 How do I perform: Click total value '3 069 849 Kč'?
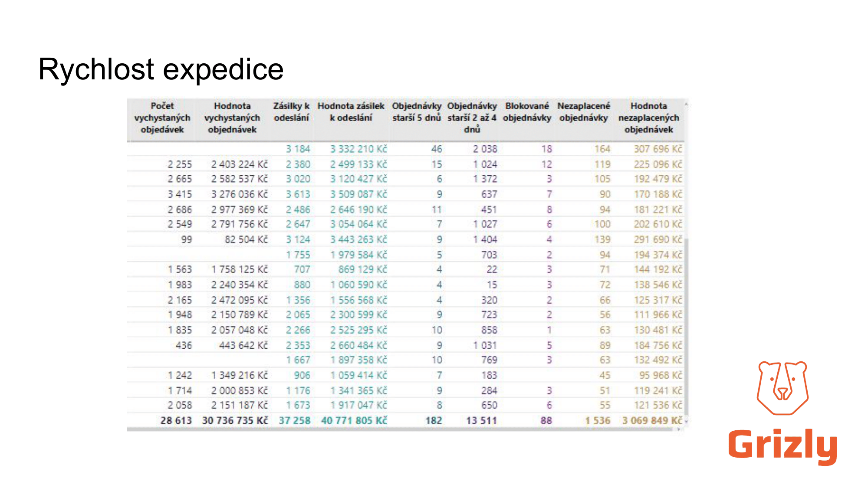tap(652, 421)
